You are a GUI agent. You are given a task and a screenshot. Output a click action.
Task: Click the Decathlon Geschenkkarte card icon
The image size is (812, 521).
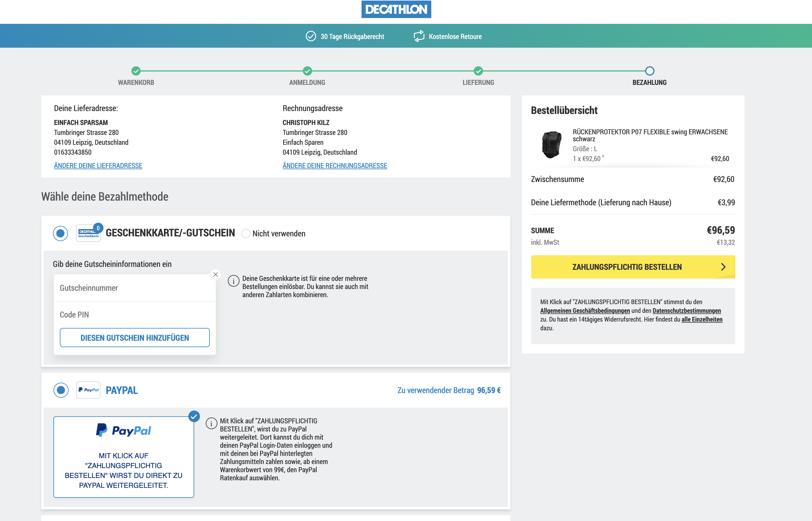coord(88,233)
